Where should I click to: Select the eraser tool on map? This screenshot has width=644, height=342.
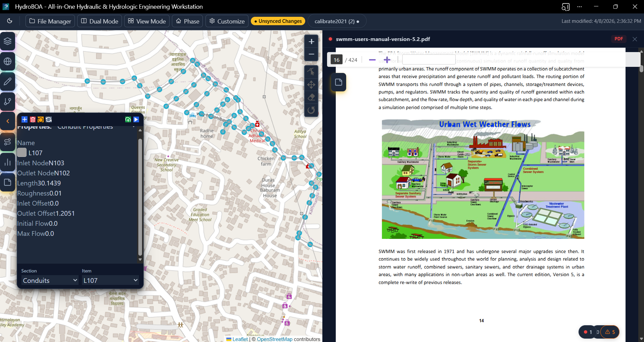pyautogui.click(x=311, y=97)
